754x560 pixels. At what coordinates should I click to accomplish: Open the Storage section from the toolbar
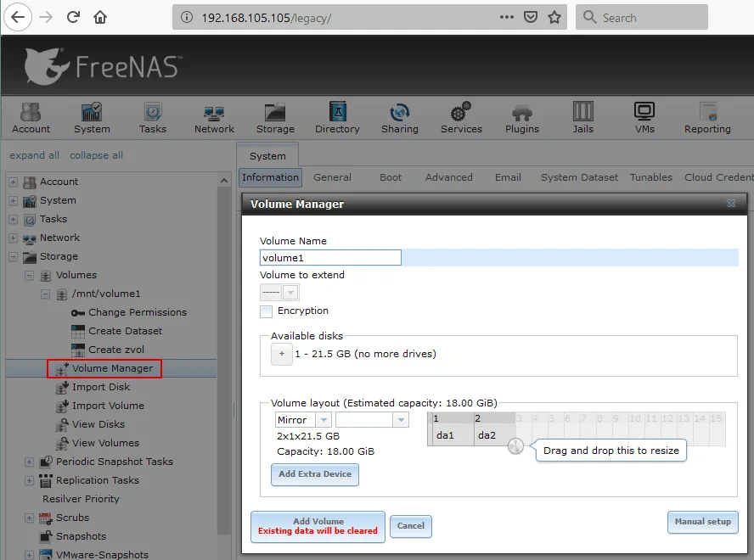pyautogui.click(x=274, y=116)
